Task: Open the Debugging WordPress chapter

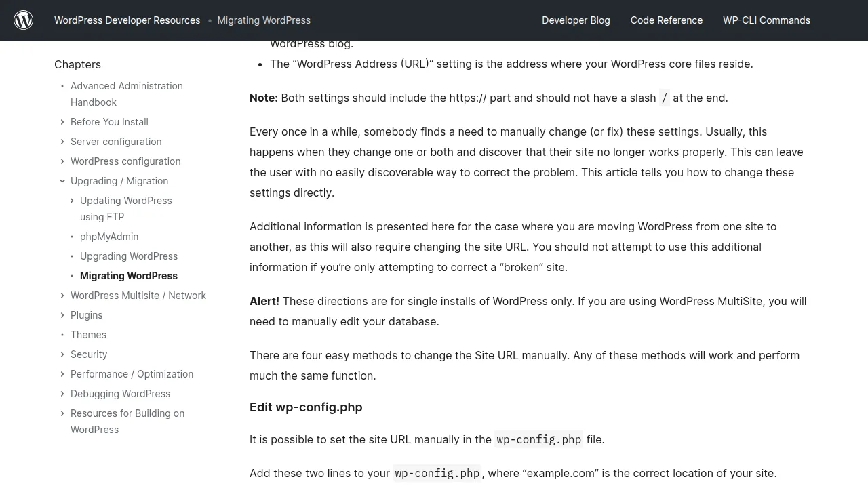Action: tap(120, 394)
